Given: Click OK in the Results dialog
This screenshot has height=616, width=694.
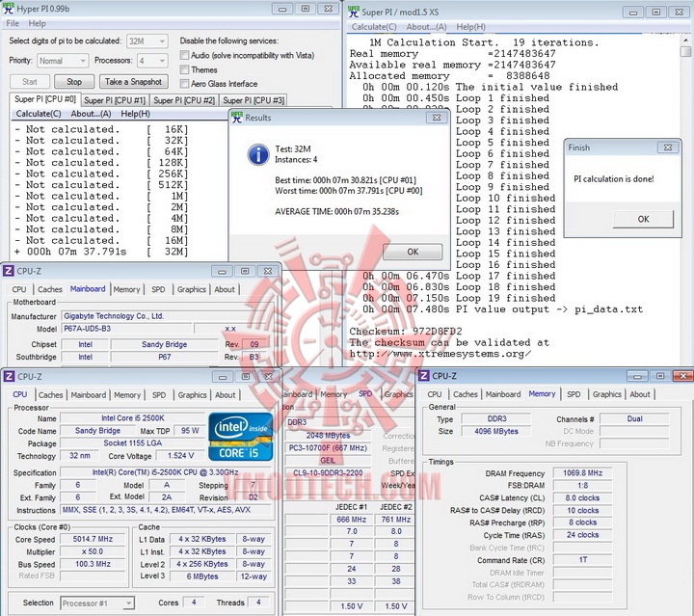Looking at the screenshot, I should (413, 252).
